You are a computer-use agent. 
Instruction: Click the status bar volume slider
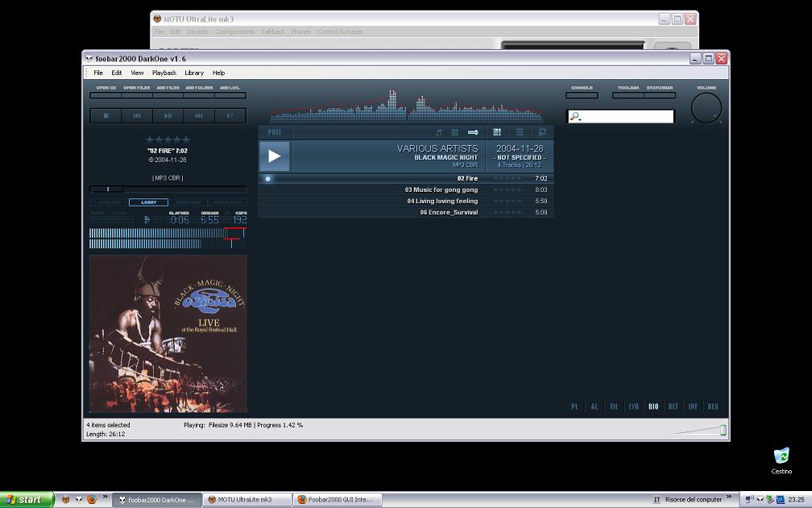click(x=701, y=430)
